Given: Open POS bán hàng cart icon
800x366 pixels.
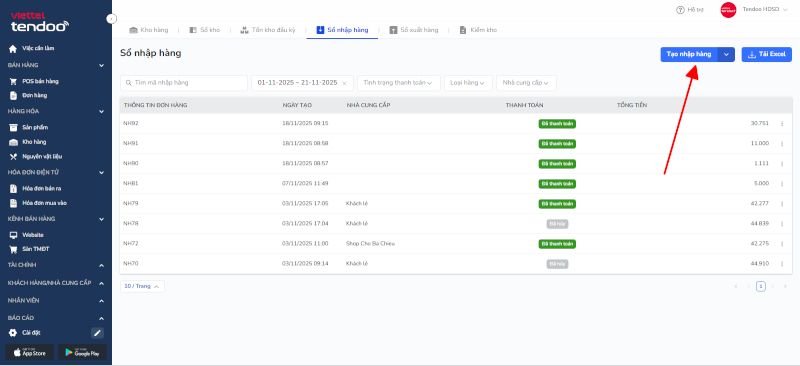Looking at the screenshot, I should pos(13,81).
